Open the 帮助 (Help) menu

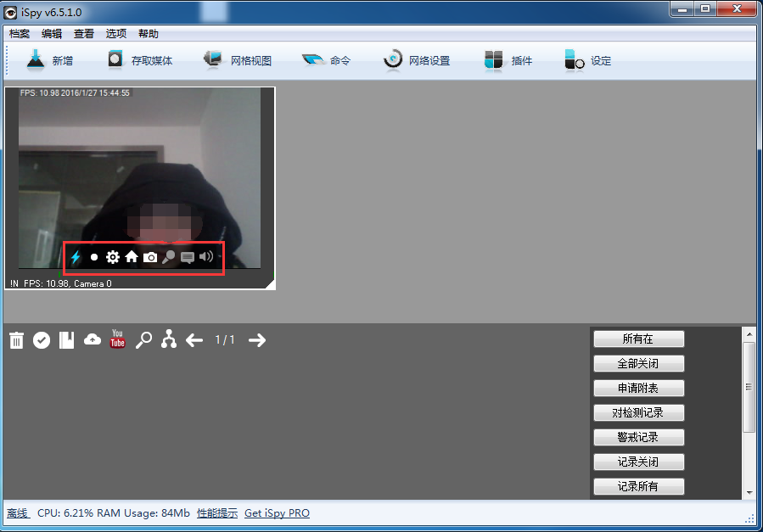148,34
